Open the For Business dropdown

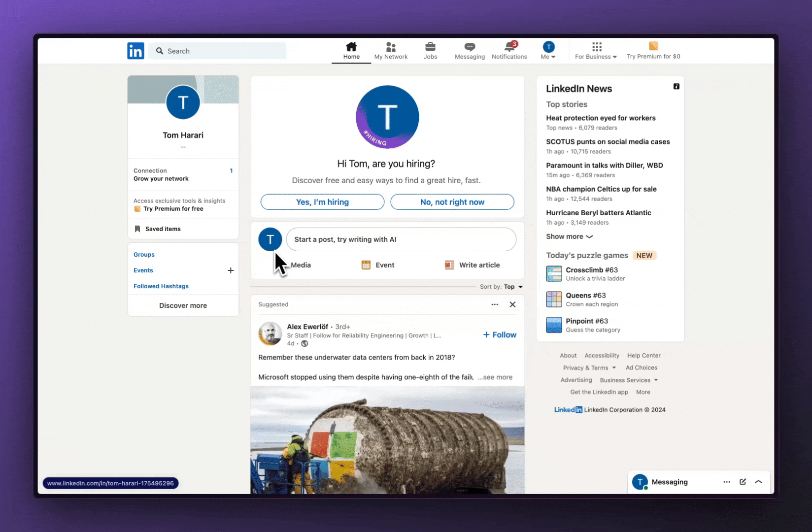pos(596,51)
